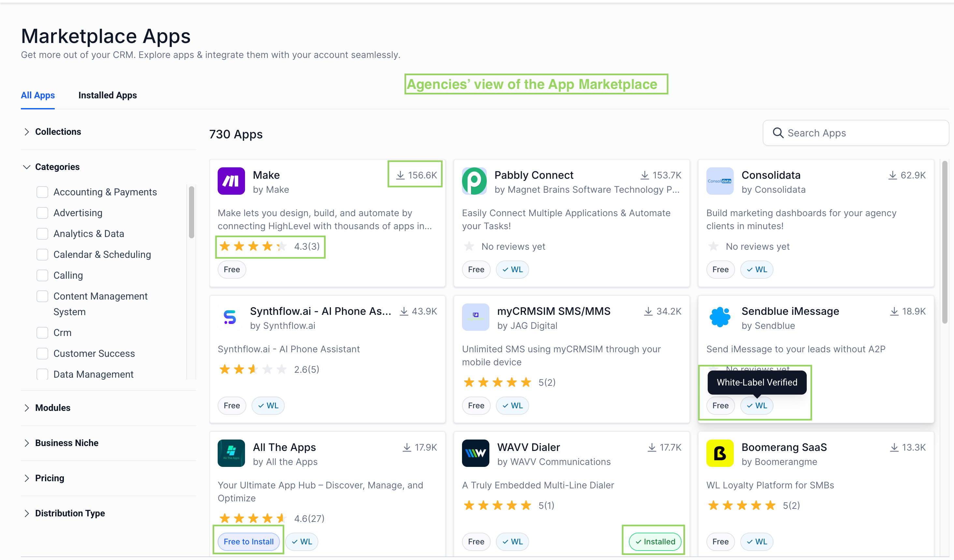Open the WAVV Dialer app icon
The width and height of the screenshot is (954, 560).
[x=475, y=453]
